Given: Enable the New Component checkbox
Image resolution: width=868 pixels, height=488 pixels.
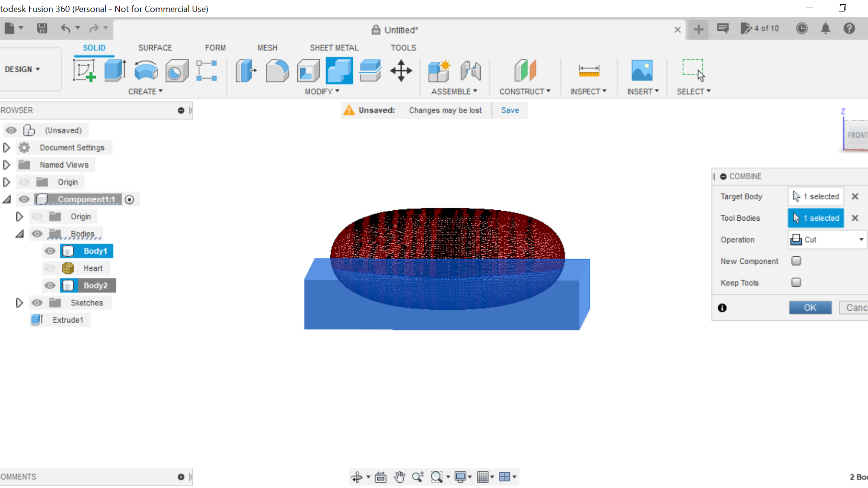Looking at the screenshot, I should pyautogui.click(x=796, y=261).
